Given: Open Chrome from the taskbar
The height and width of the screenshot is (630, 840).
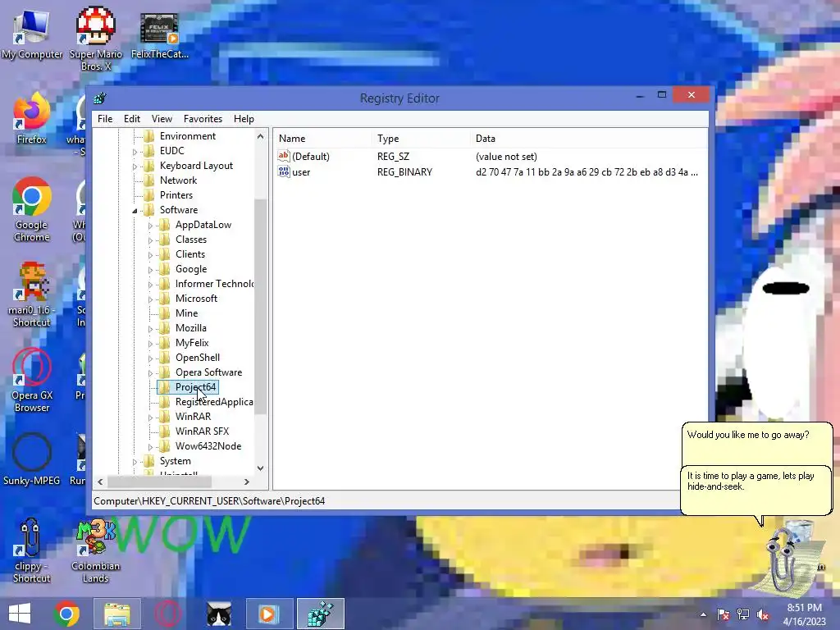Looking at the screenshot, I should click(x=66, y=614).
